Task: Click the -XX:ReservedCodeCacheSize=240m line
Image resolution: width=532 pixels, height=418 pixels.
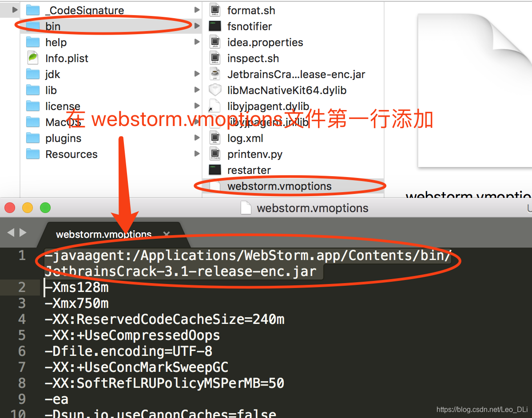Action: pyautogui.click(x=165, y=319)
